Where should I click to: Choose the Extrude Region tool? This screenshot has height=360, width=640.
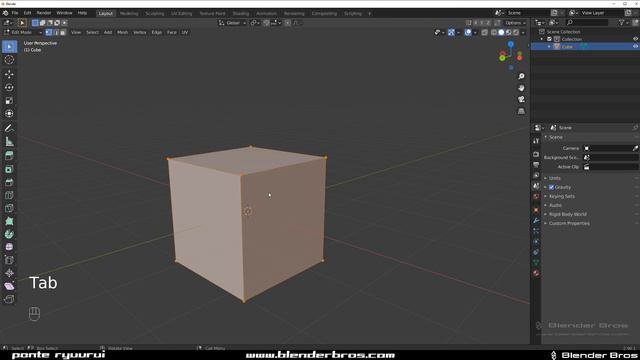9,156
